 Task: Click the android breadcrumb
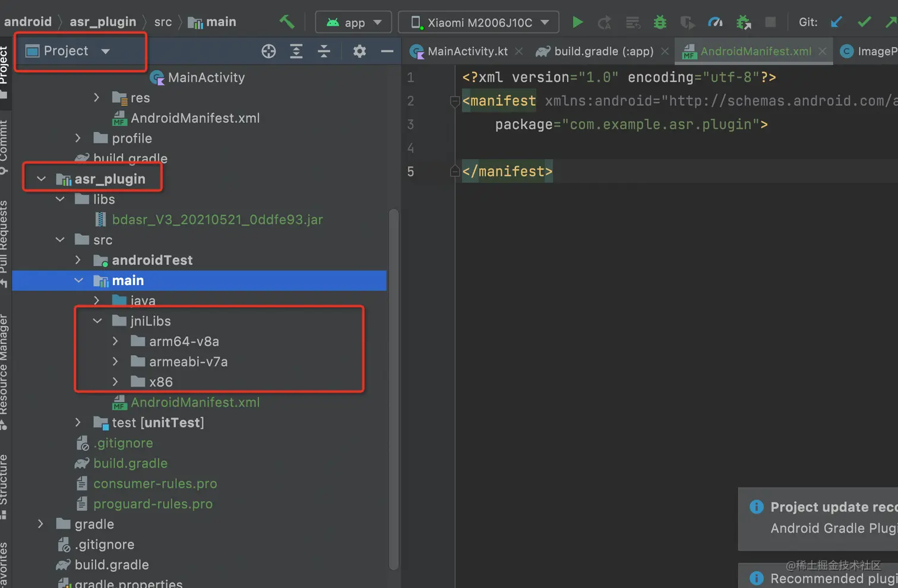[x=28, y=22]
